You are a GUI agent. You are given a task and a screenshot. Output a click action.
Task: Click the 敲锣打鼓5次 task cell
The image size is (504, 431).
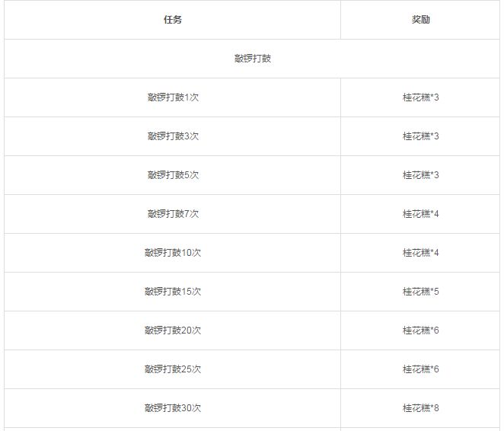click(x=173, y=175)
